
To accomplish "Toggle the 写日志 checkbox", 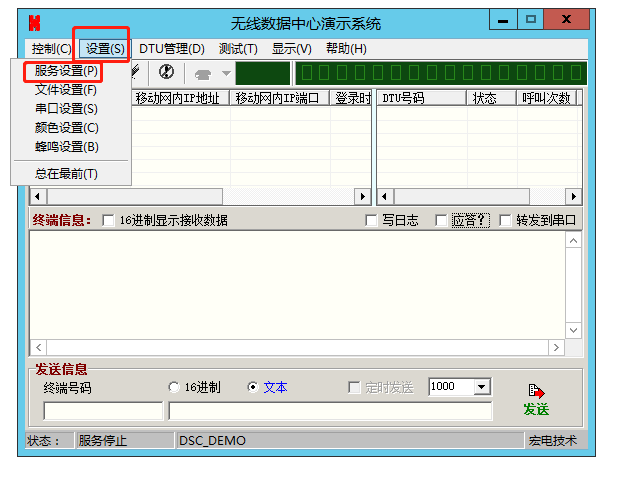I will (x=372, y=220).
